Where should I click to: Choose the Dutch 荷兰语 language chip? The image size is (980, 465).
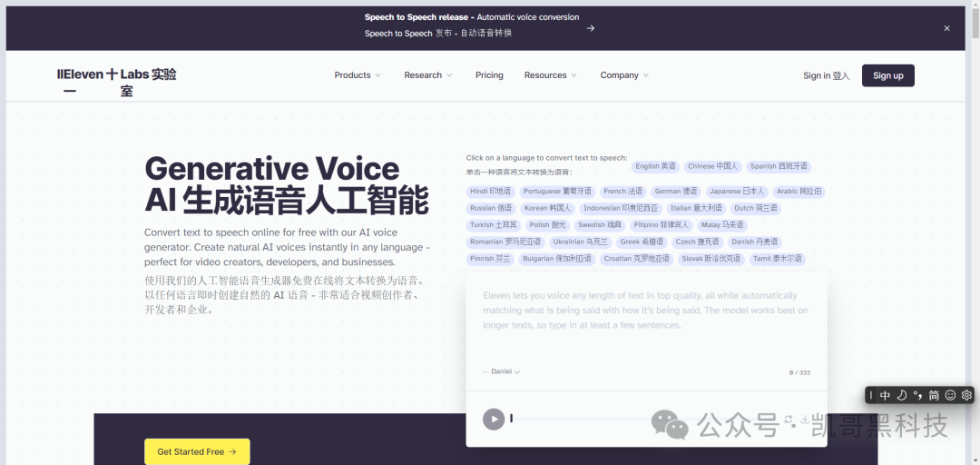click(x=756, y=208)
